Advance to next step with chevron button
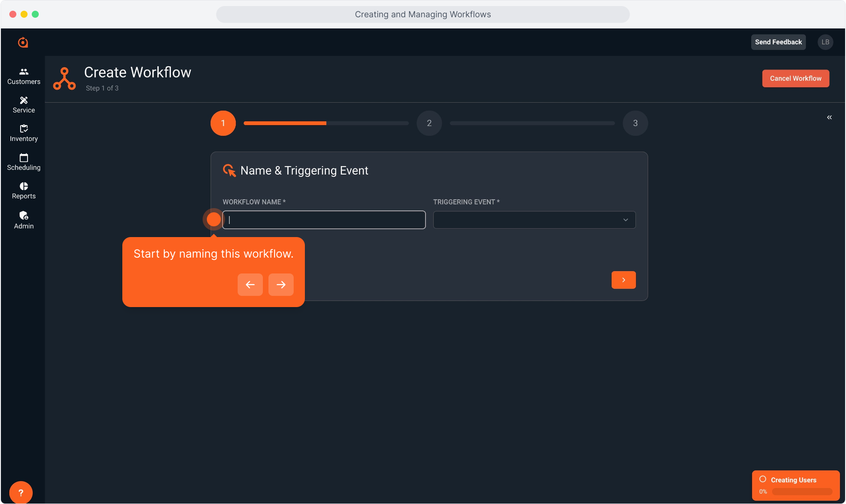 623,280
